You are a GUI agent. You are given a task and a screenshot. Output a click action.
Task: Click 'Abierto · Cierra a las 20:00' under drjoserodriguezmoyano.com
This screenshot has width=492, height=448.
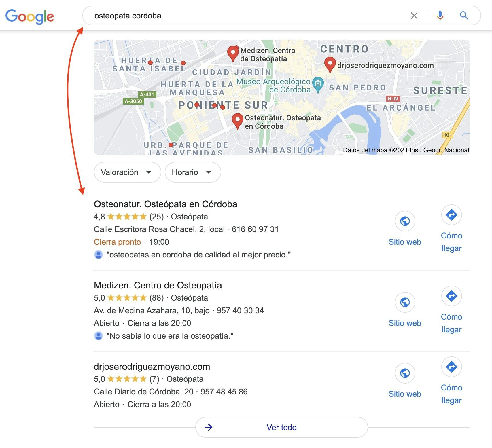click(142, 404)
